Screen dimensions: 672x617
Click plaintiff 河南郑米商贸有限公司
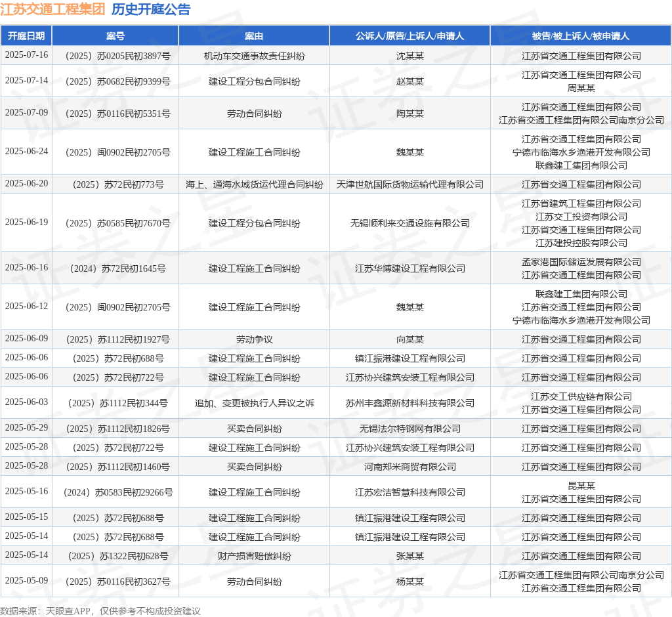tap(409, 467)
